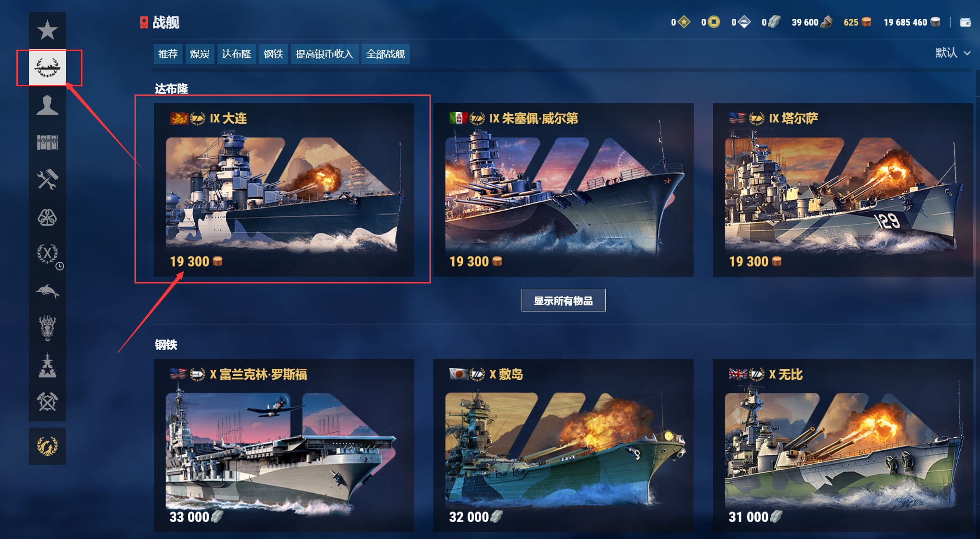Select the X 敷岛 battleship card
This screenshot has width=980, height=539.
pyautogui.click(x=564, y=445)
